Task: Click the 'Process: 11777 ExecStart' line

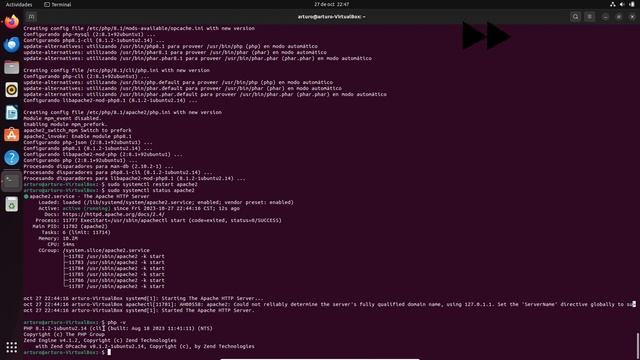Action: [x=158, y=220]
